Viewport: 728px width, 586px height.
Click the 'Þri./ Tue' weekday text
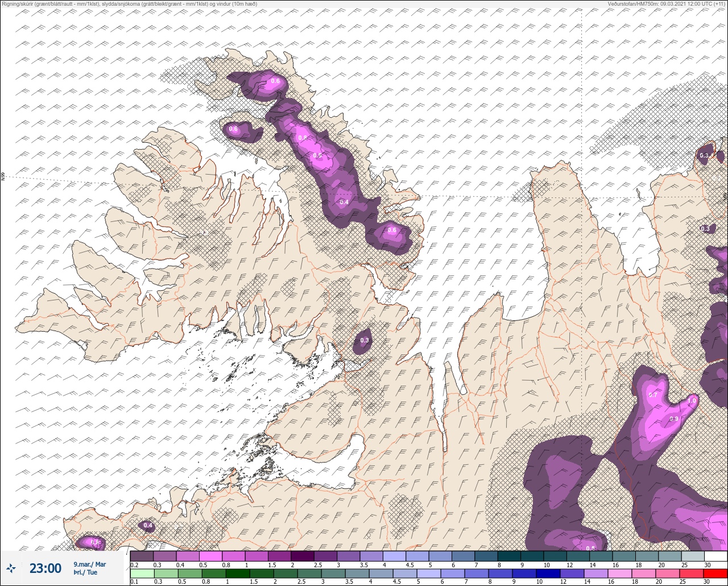pyautogui.click(x=85, y=572)
